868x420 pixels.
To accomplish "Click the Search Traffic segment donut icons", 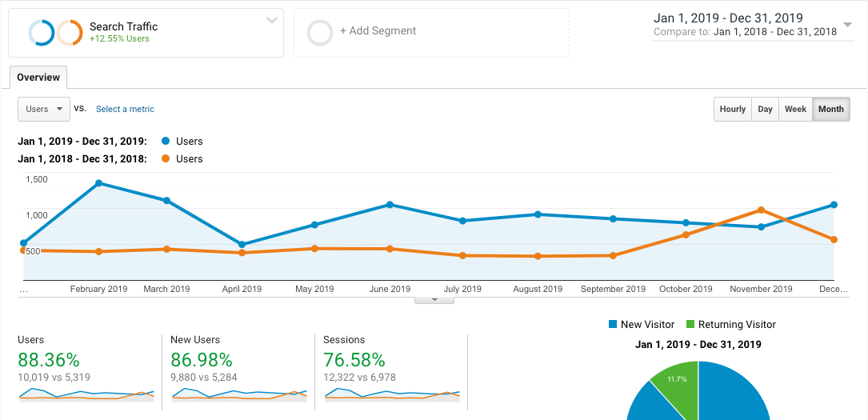I will [55, 33].
